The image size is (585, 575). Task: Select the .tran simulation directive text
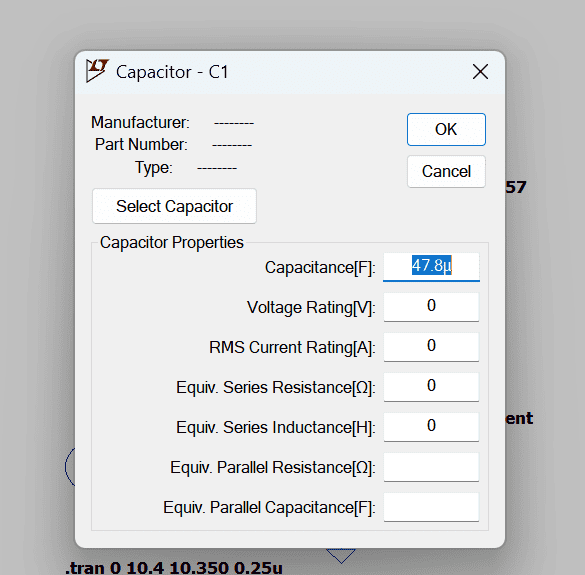(174, 568)
